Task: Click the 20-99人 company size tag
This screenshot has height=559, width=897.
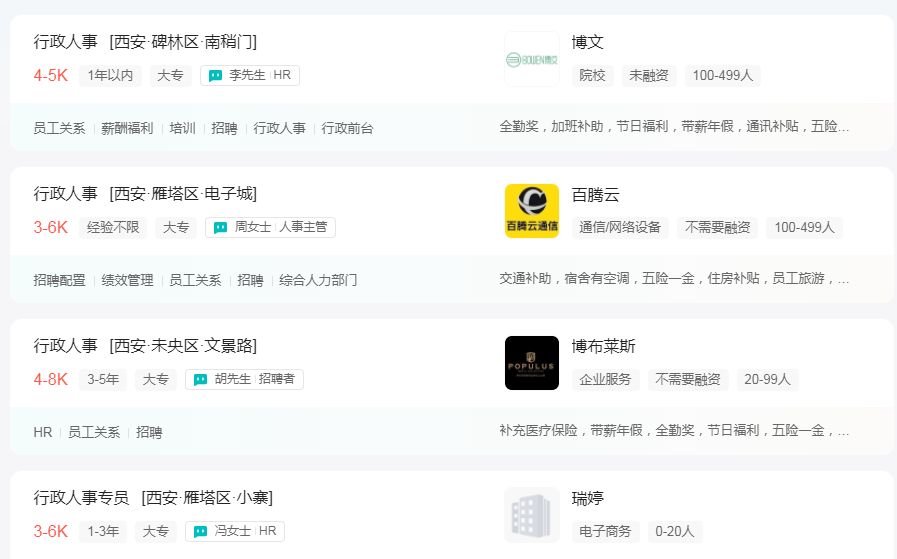Action: [x=767, y=379]
